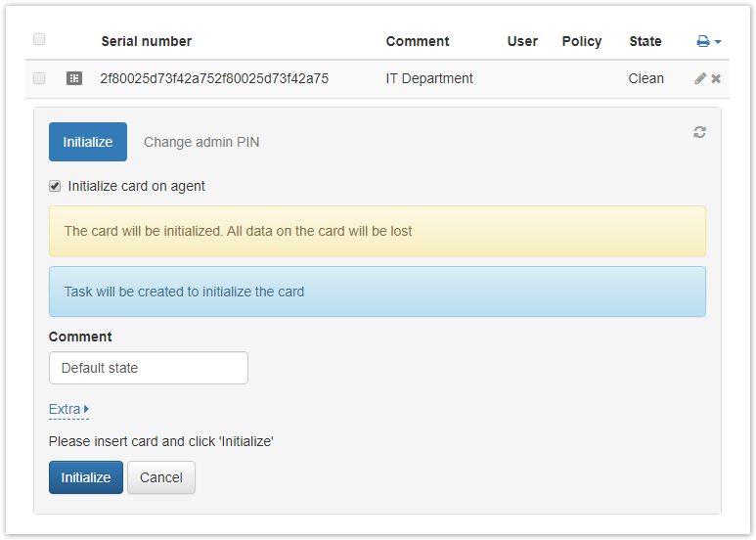The width and height of the screenshot is (756, 540).
Task: Click serial number 2f80025d73f42a75 in the row
Action: (x=214, y=78)
